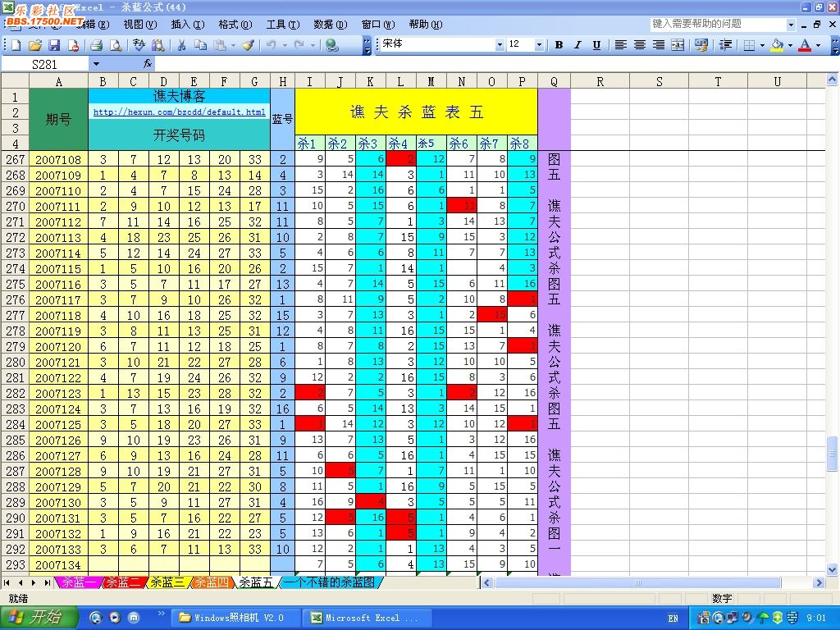Image resolution: width=840 pixels, height=630 pixels.
Task: Switch to the 杀蓝二 sheet tab
Action: click(123, 582)
